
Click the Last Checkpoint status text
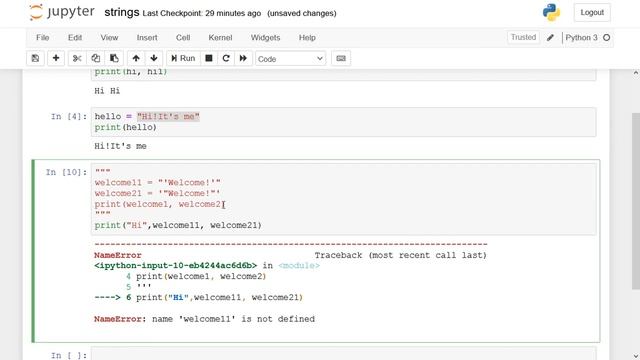(x=202, y=13)
